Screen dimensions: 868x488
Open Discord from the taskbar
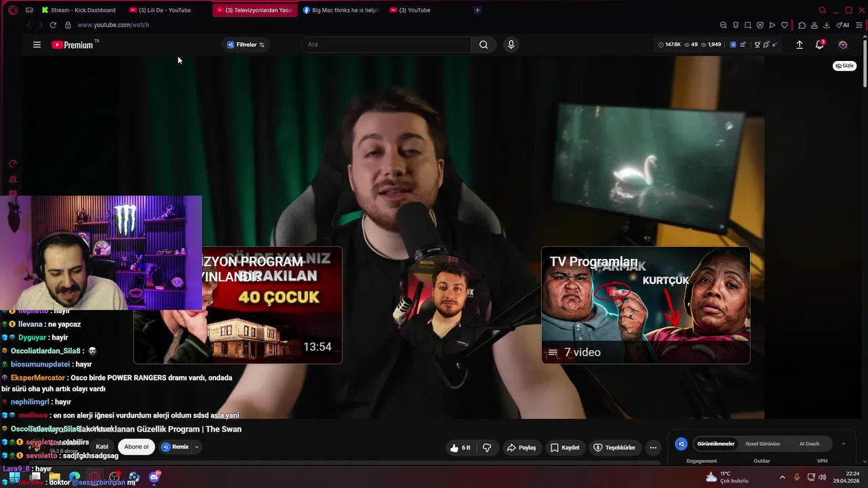154,477
